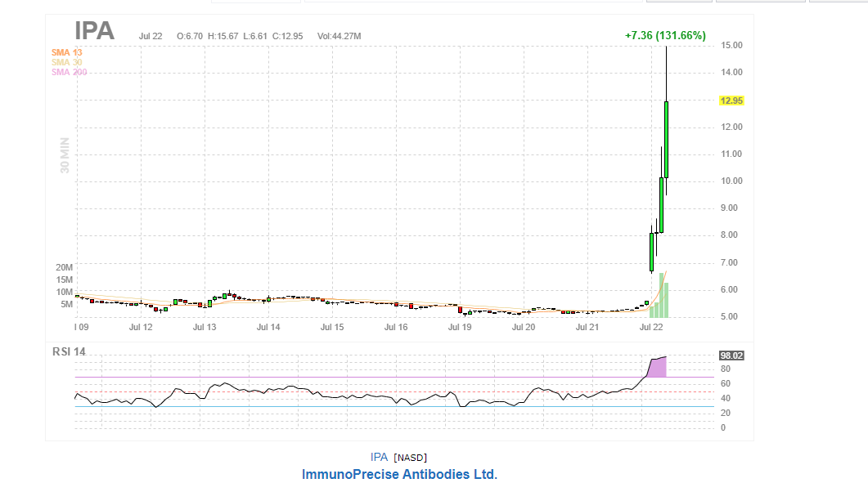Select the SMA 30 legend label

tap(66, 62)
